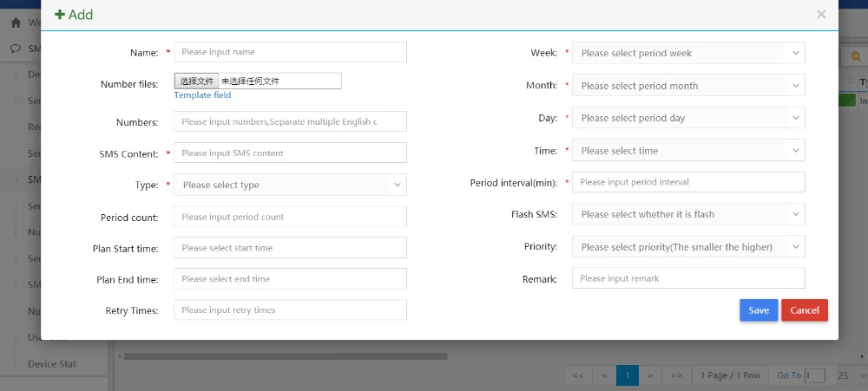The height and width of the screenshot is (391, 868).
Task: Click the green plus icon beside Add
Action: tap(59, 15)
